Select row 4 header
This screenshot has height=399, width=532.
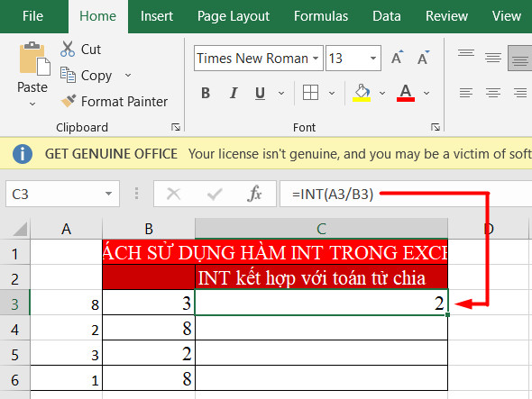(x=14, y=329)
